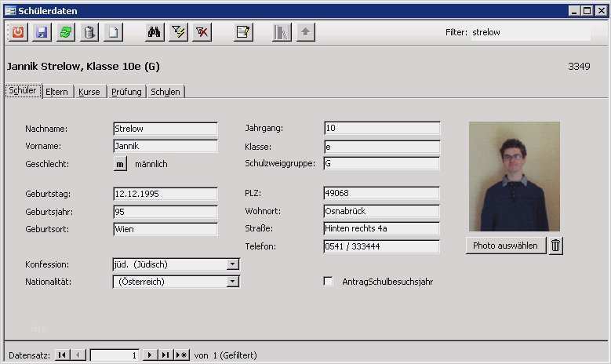Open the Schulen tab
Image resolution: width=611 pixels, height=364 pixels.
click(x=165, y=92)
